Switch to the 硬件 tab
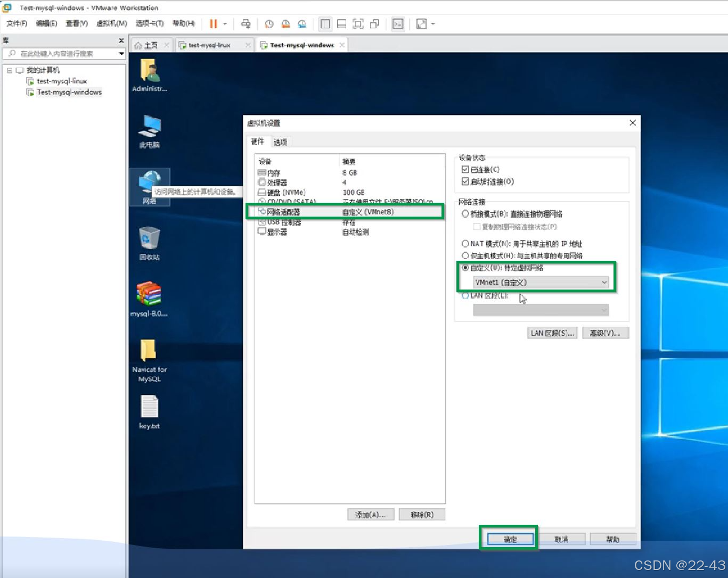Viewport: 728px width, 578px height. pos(258,142)
